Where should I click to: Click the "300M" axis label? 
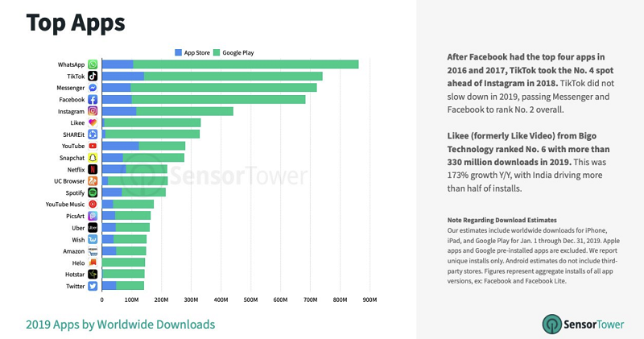click(x=191, y=300)
